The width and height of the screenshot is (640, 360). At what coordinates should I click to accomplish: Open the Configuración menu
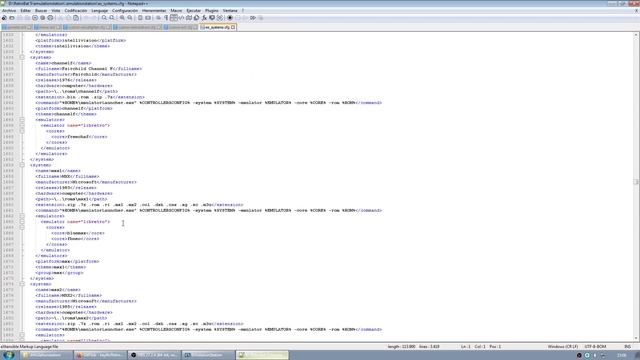click(125, 11)
